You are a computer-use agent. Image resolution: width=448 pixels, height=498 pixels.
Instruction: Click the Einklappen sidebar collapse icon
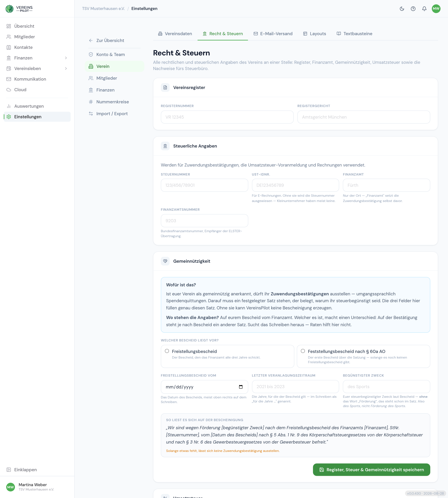click(9, 469)
